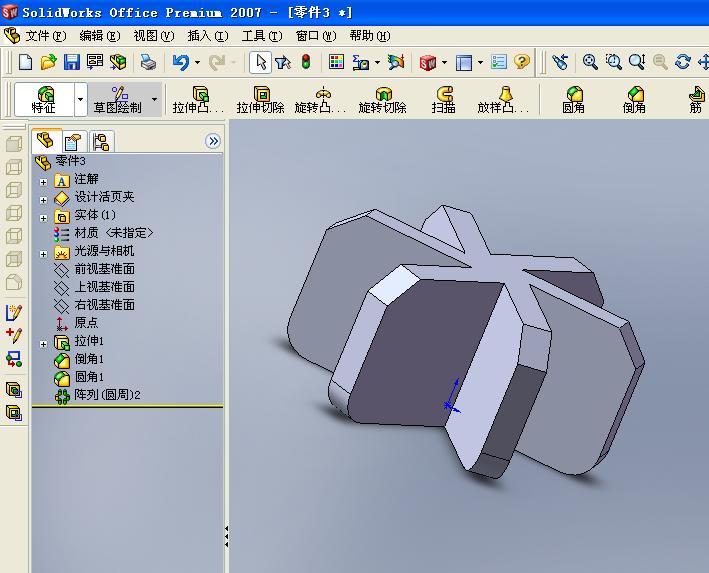709x573 pixels.
Task: Click the SW icon toolbar button
Action: [428, 62]
